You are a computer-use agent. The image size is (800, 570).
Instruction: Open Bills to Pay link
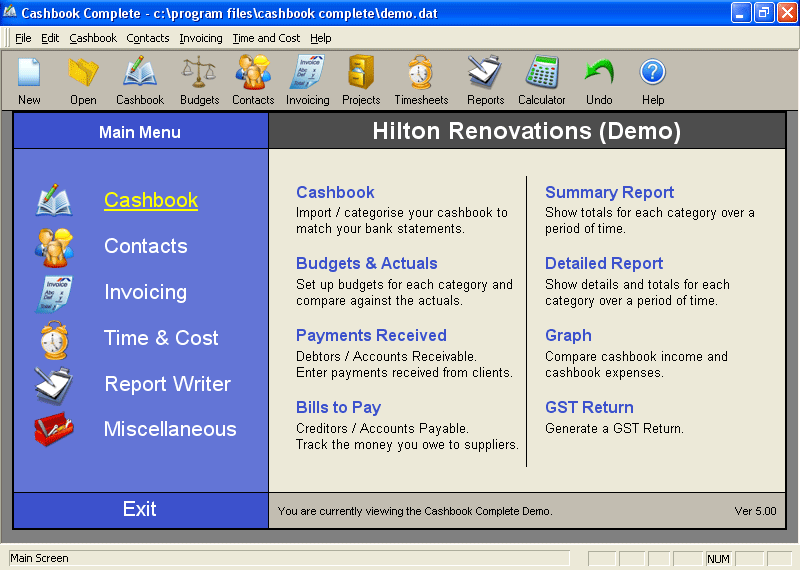338,407
